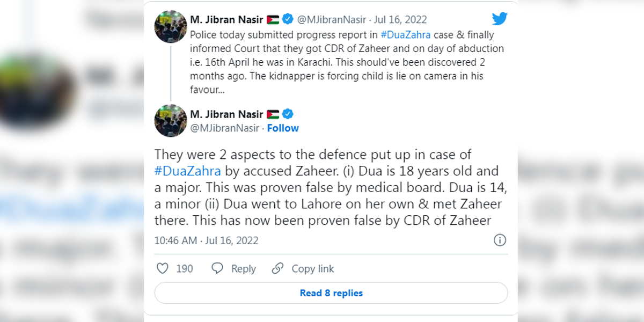Click the 190 likes count
Screen dimensions: 644x322
click(185, 269)
